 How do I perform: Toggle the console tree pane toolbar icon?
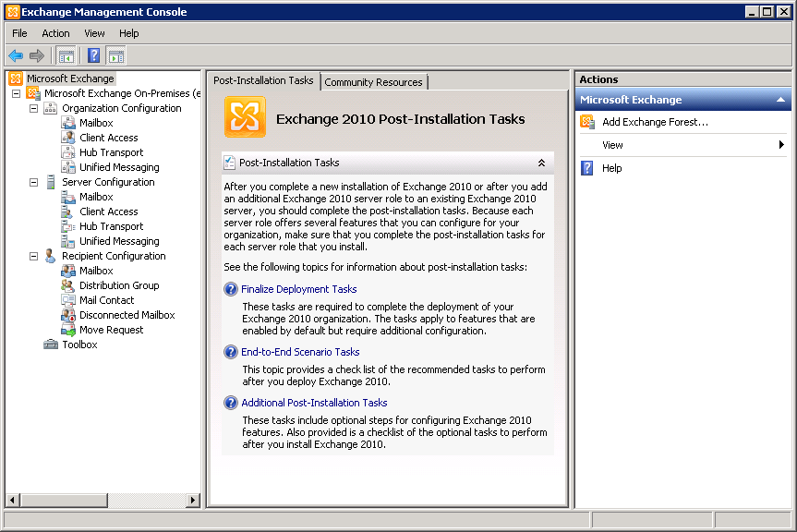tap(66, 56)
